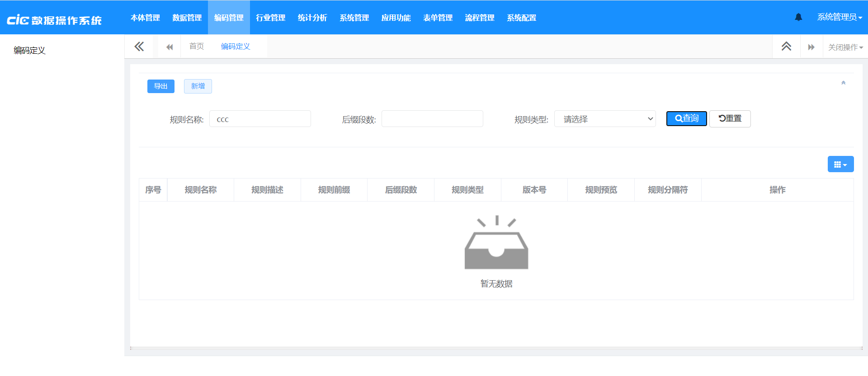Click the 查询 search button
Image resolution: width=868 pixels, height=376 pixels.
point(686,118)
